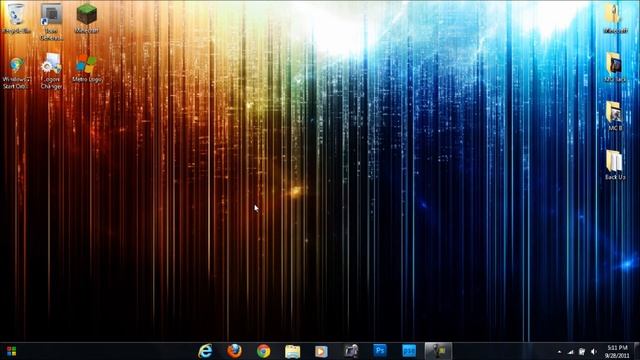Show hidden system tray icons arrow

click(559, 352)
